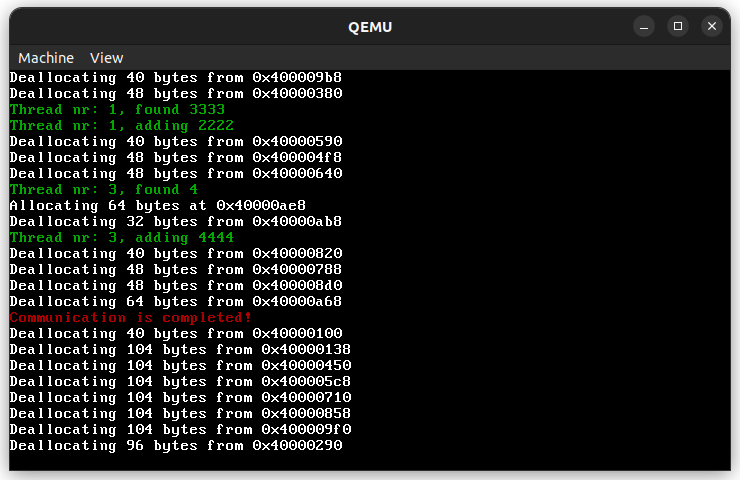Minimize the QEMU window
This screenshot has width=740, height=480.
coord(644,26)
